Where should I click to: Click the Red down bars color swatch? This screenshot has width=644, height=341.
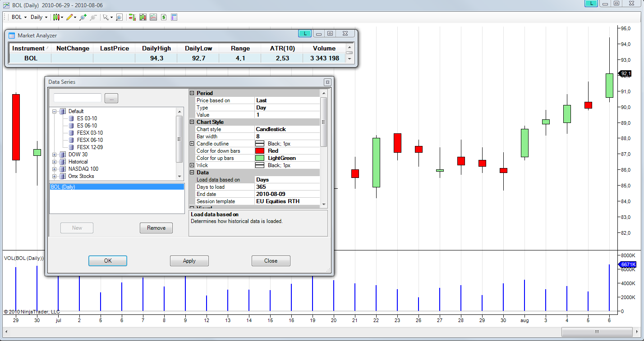260,151
